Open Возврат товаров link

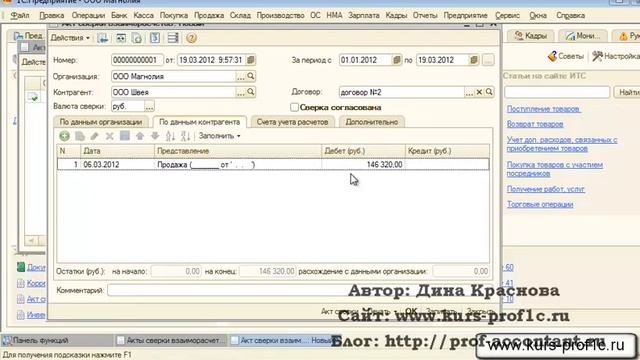(x=535, y=124)
